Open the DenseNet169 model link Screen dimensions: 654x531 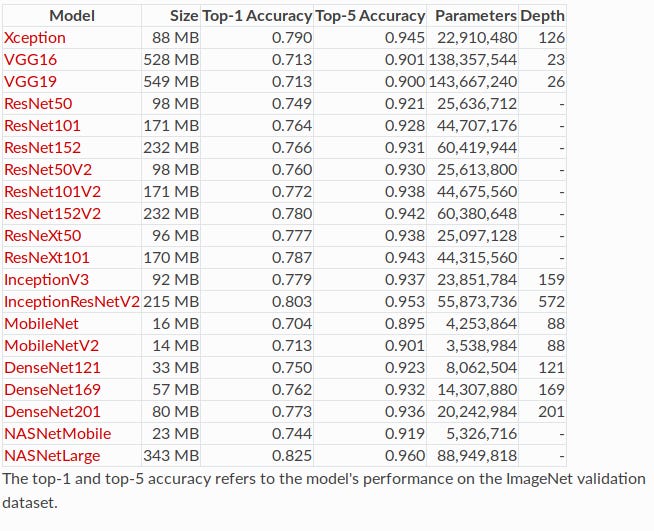(x=48, y=390)
